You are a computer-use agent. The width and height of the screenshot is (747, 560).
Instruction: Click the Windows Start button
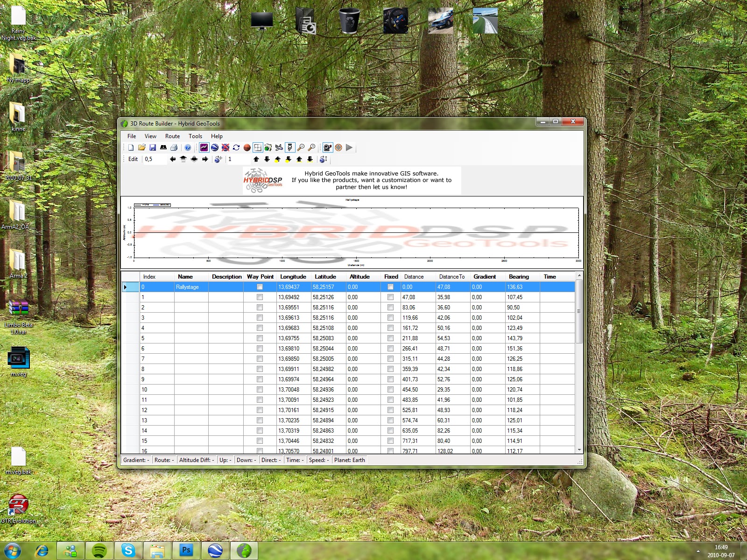pyautogui.click(x=12, y=551)
